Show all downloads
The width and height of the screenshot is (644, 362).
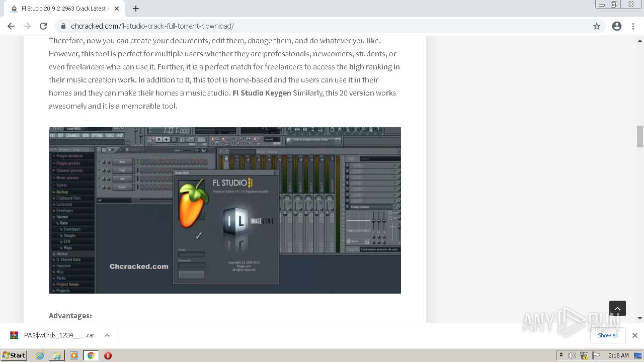coord(608,335)
